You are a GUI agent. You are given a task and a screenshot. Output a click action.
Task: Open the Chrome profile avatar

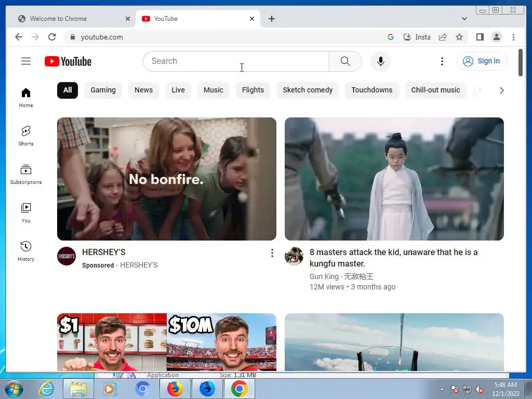tap(496, 37)
